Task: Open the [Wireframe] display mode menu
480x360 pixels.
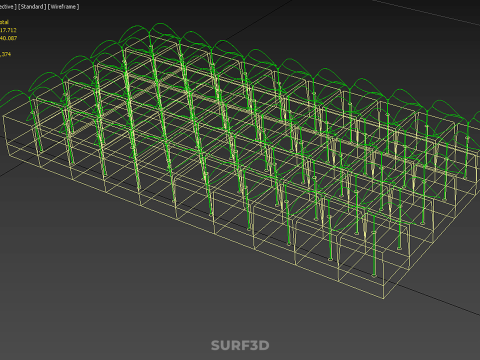Action: point(64,7)
